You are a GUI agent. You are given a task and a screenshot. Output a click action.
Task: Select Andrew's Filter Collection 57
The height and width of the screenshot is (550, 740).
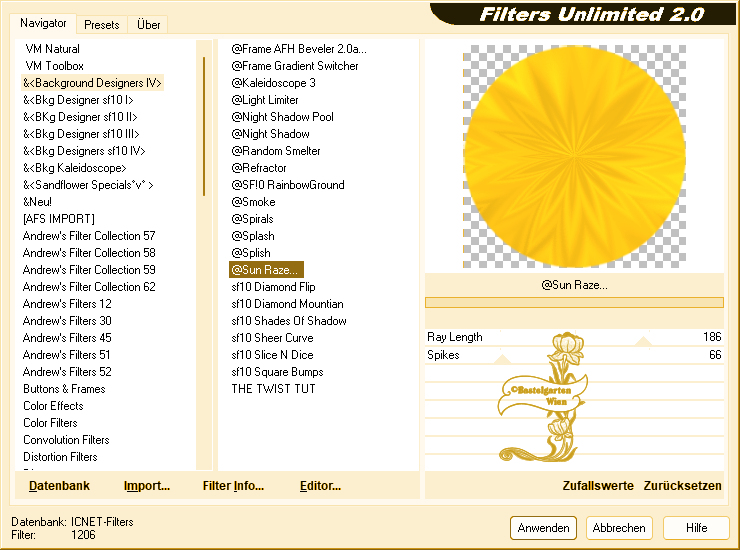point(89,236)
